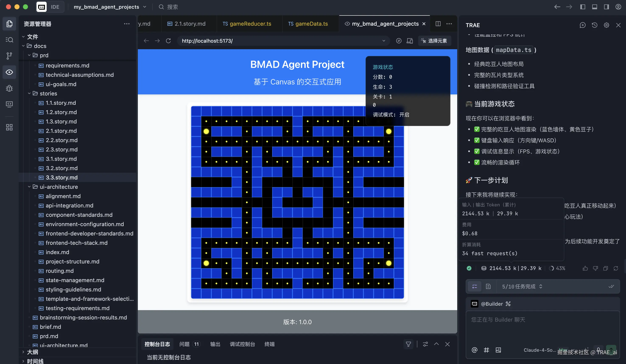Open 2.2.story.md in the file tree

[62, 140]
